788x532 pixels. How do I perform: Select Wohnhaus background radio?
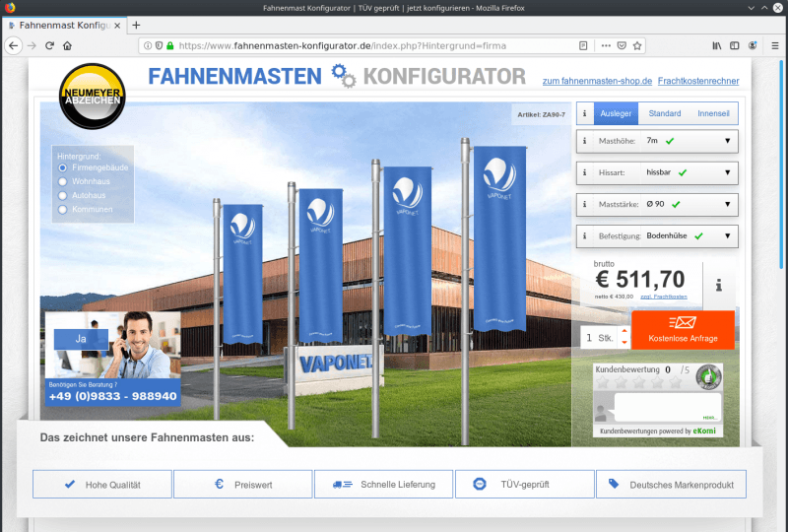(x=62, y=181)
